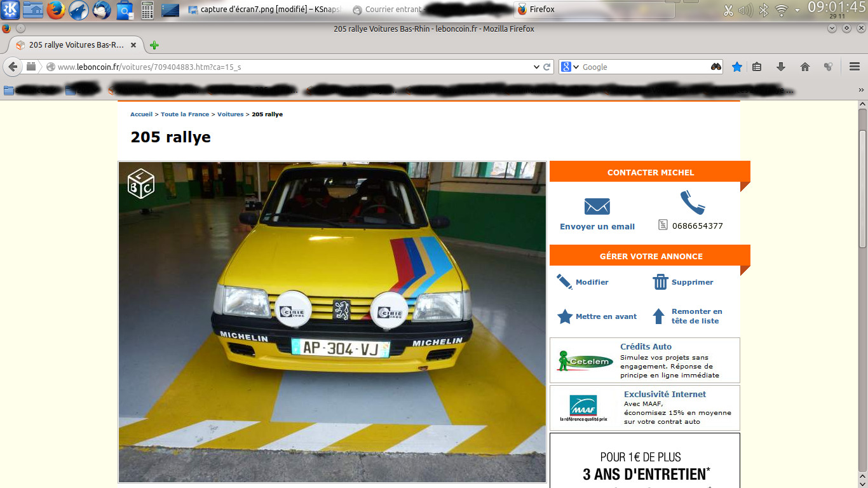
Task: Show the bookmarks list icon
Action: click(757, 67)
